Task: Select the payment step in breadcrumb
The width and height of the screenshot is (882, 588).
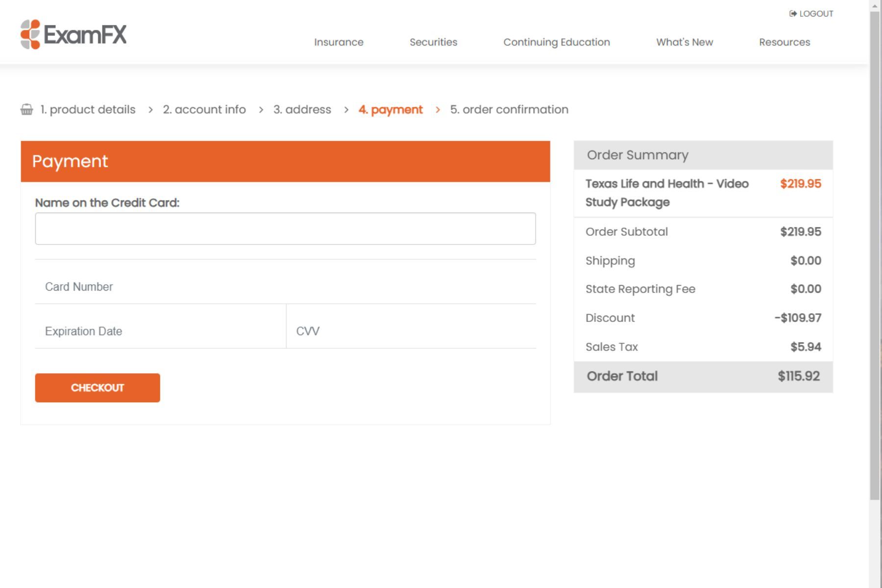Action: click(391, 109)
